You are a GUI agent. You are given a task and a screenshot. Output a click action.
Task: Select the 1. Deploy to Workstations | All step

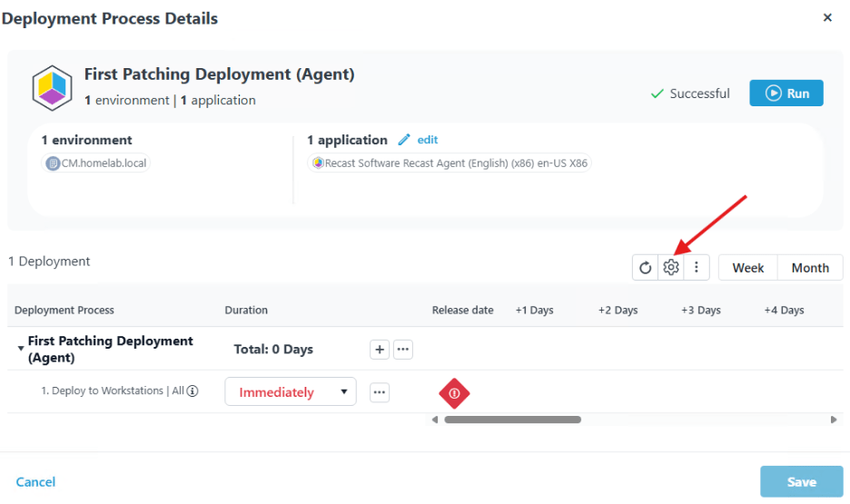[114, 390]
